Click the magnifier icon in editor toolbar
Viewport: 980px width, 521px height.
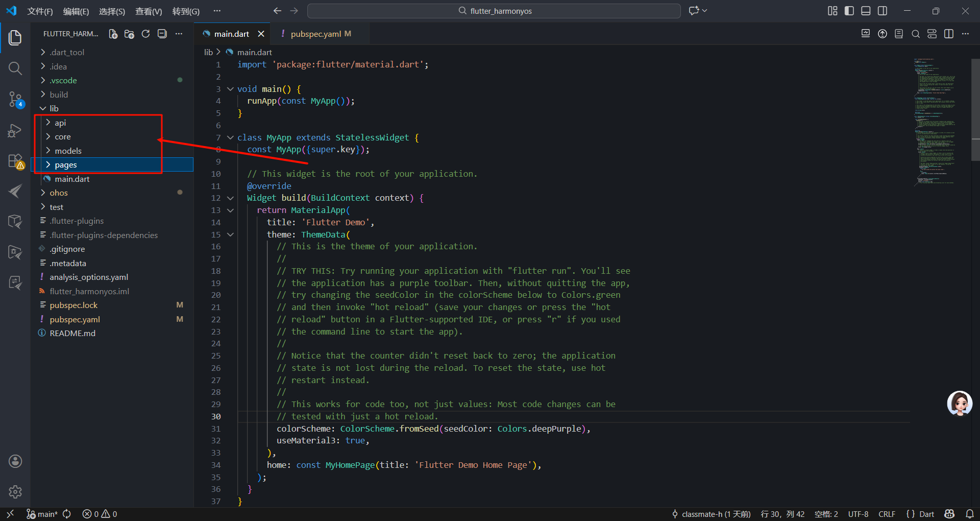pyautogui.click(x=916, y=34)
